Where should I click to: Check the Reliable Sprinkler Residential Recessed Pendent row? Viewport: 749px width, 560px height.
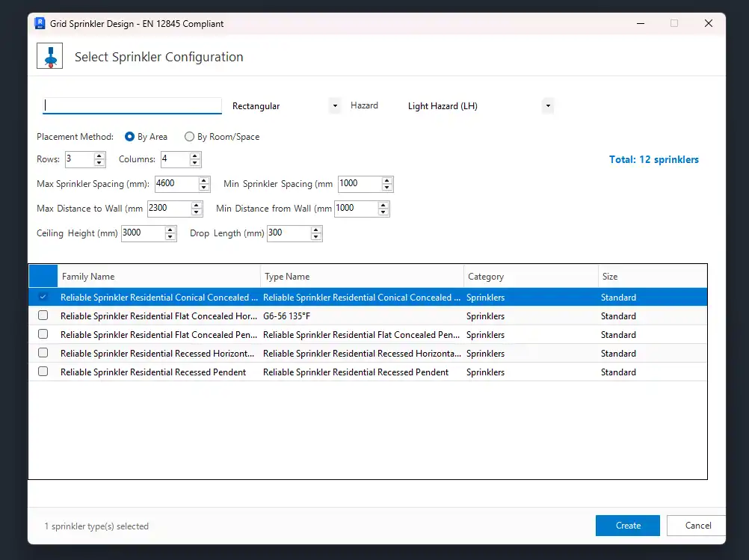click(x=43, y=372)
